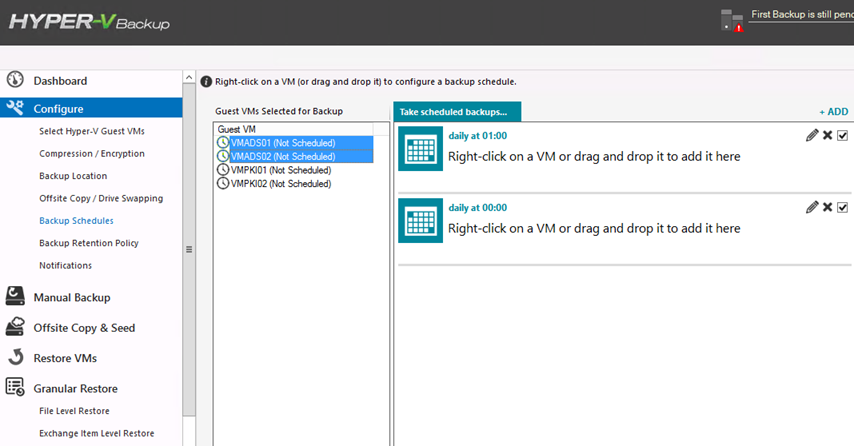Toggle the daily at 00:00 schedule checkbox
Screen dimensions: 854x446
coord(843,207)
